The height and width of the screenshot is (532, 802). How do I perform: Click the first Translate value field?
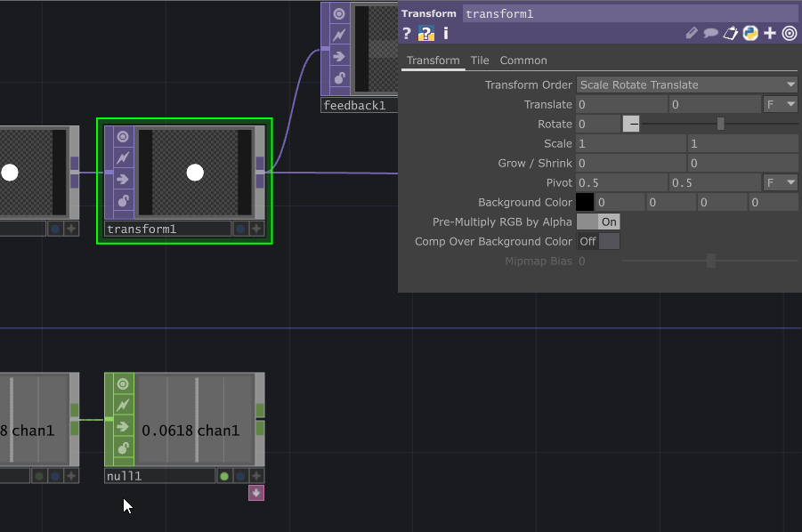[x=623, y=104]
